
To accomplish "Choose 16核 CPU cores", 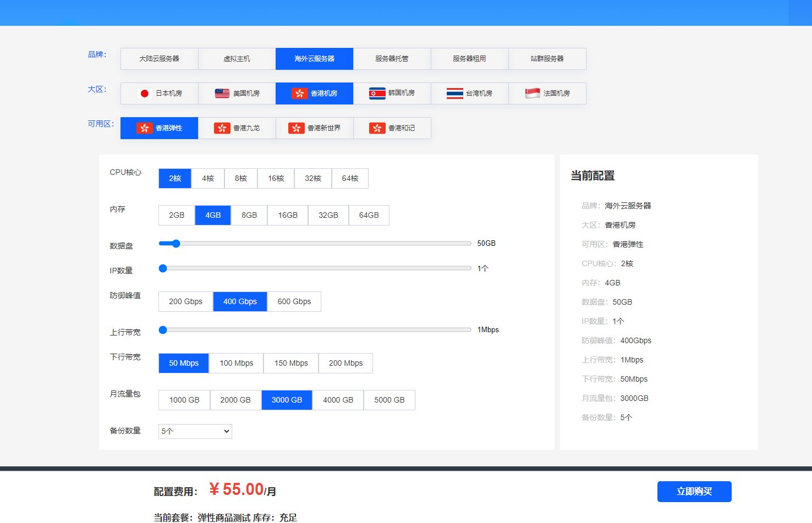I will click(276, 179).
